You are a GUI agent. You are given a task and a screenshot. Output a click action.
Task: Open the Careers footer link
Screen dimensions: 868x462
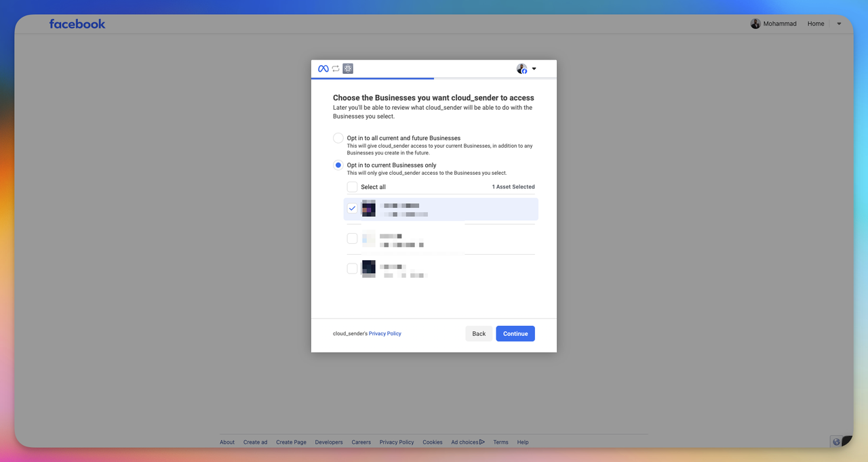click(x=361, y=442)
